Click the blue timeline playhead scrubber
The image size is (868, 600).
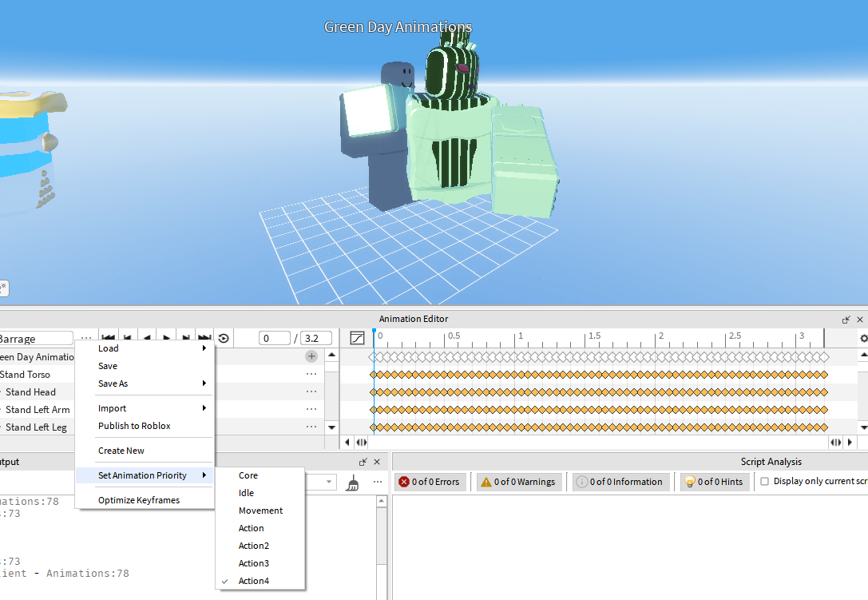(372, 332)
